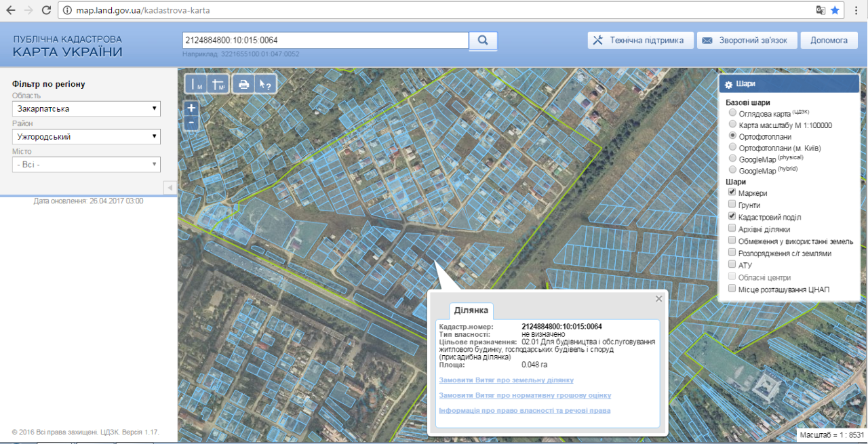Enable Архівні ділянки layer
The width and height of the screenshot is (868, 444).
coord(732,228)
